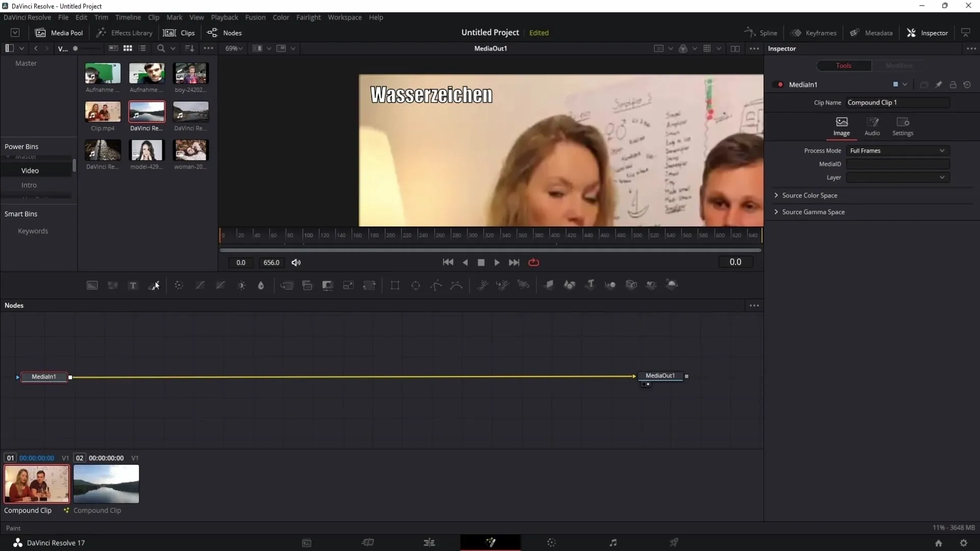
Task: Click the Image tab in Inspector
Action: [842, 125]
